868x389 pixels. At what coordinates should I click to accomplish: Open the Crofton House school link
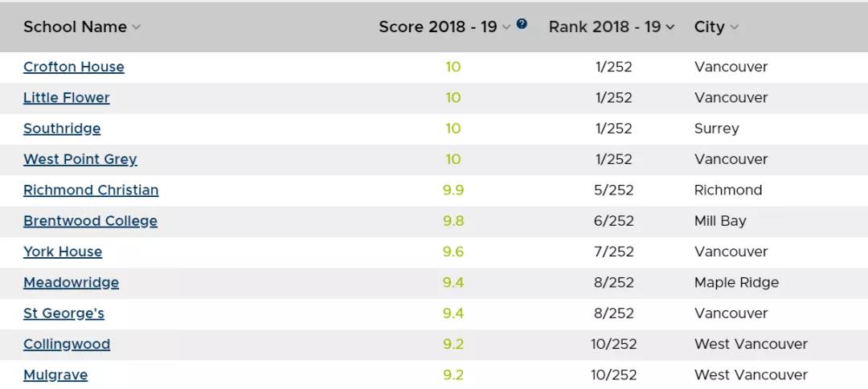click(x=74, y=67)
